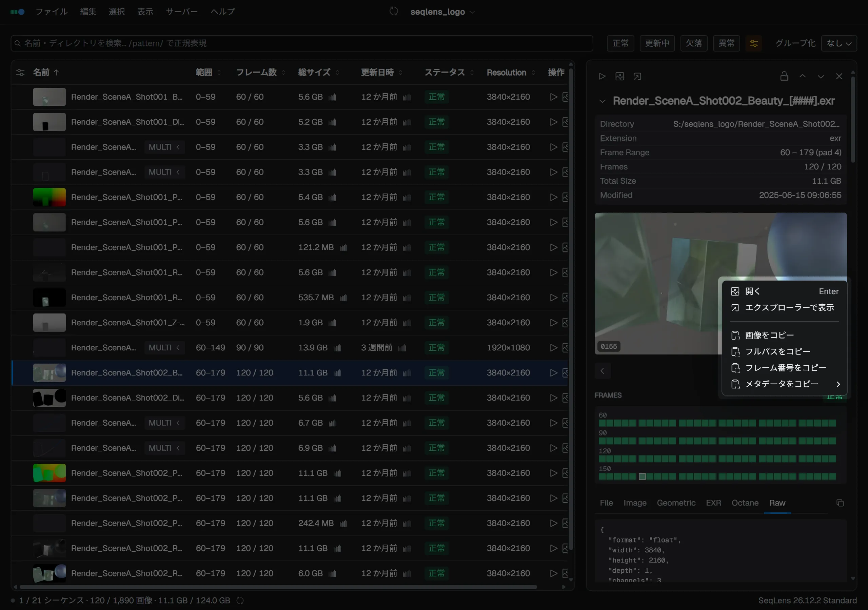The height and width of the screenshot is (610, 868).
Task: Open the seqlens_logo project dropdown
Action: pyautogui.click(x=442, y=12)
